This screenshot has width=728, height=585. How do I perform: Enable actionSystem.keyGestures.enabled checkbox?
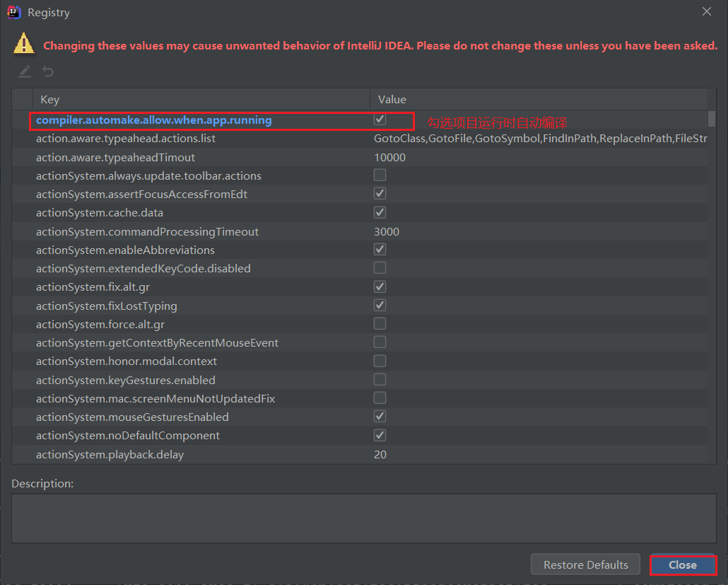click(380, 380)
